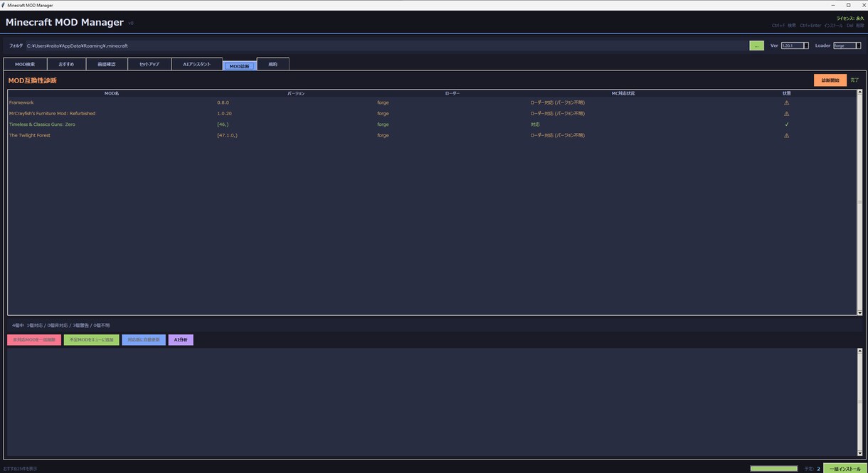Viewport: 868px width, 473px height.
Task: Click the 一括インストール button
Action: [x=845, y=469]
